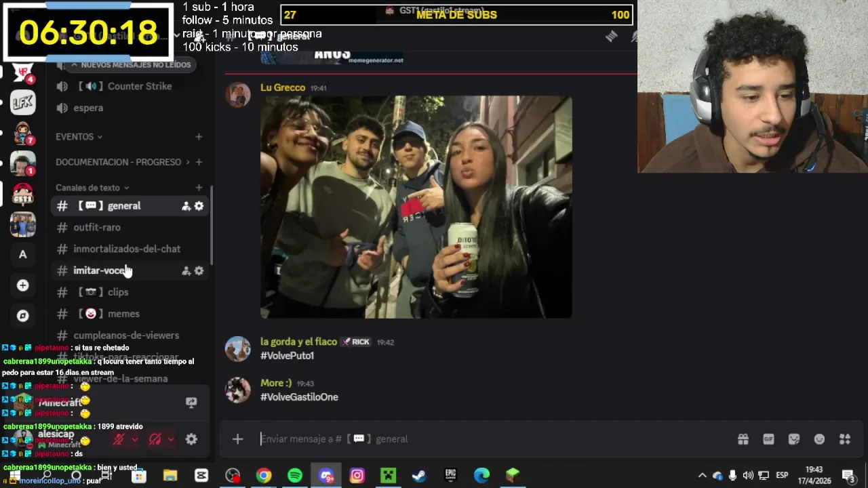Create channel in DOCUMENTACION - PROGRESO with plus
Screen dimensions: 868x488
click(x=199, y=162)
